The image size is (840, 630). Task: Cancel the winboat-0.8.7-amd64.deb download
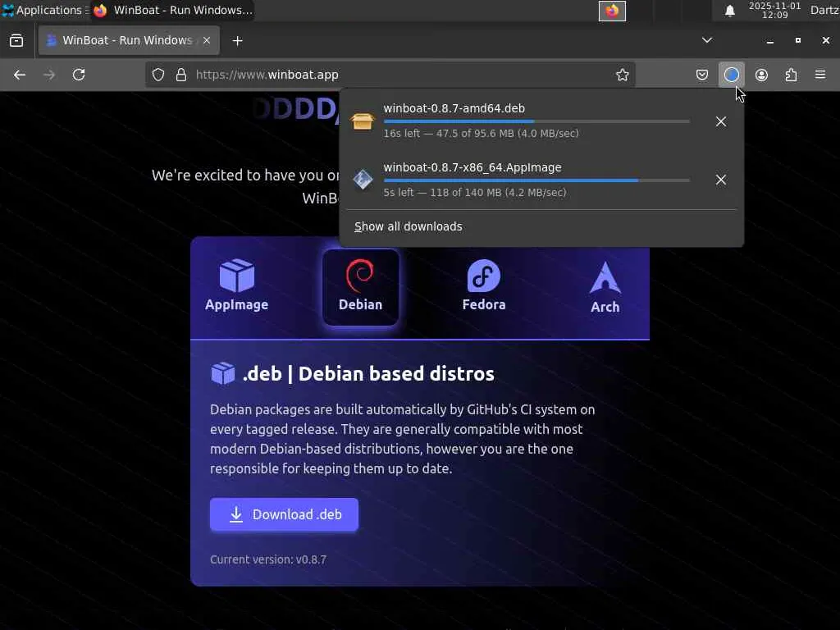721,121
